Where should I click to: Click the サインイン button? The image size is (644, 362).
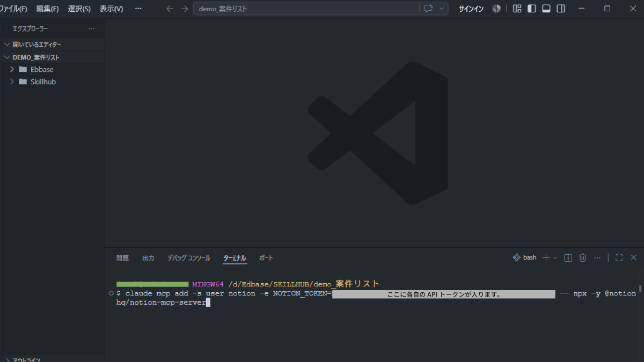pos(471,9)
